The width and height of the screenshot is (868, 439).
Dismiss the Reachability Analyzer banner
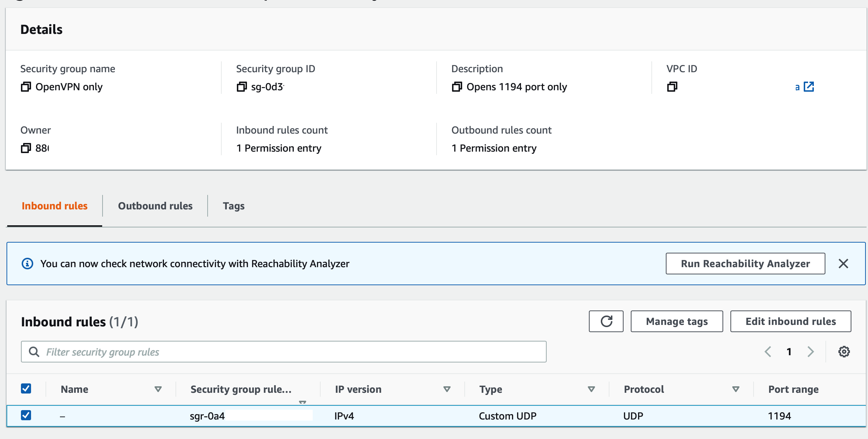(843, 264)
